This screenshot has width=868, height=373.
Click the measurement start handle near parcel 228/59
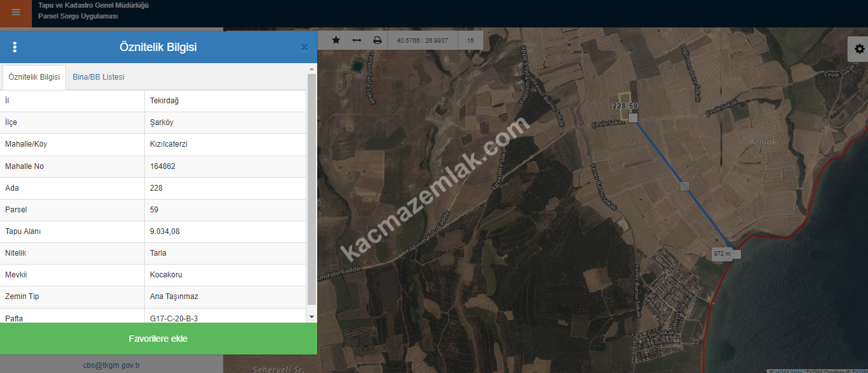pyautogui.click(x=633, y=118)
